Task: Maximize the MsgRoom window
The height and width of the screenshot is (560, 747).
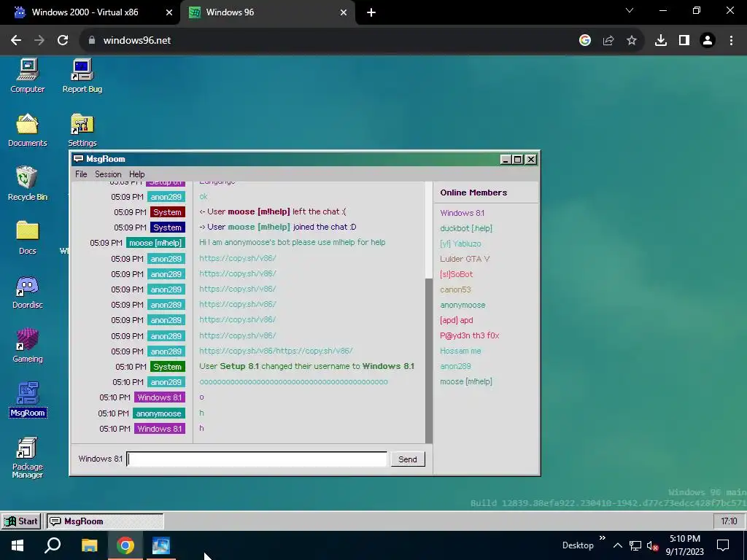Action: pos(518,160)
